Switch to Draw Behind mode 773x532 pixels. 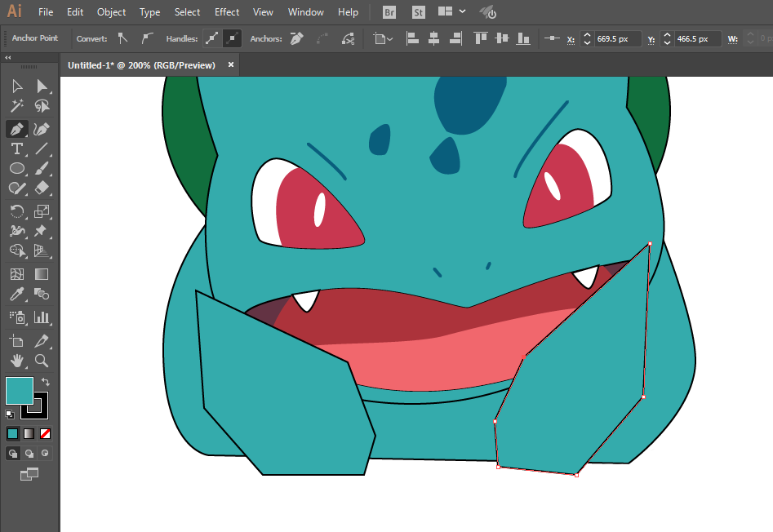(x=29, y=453)
